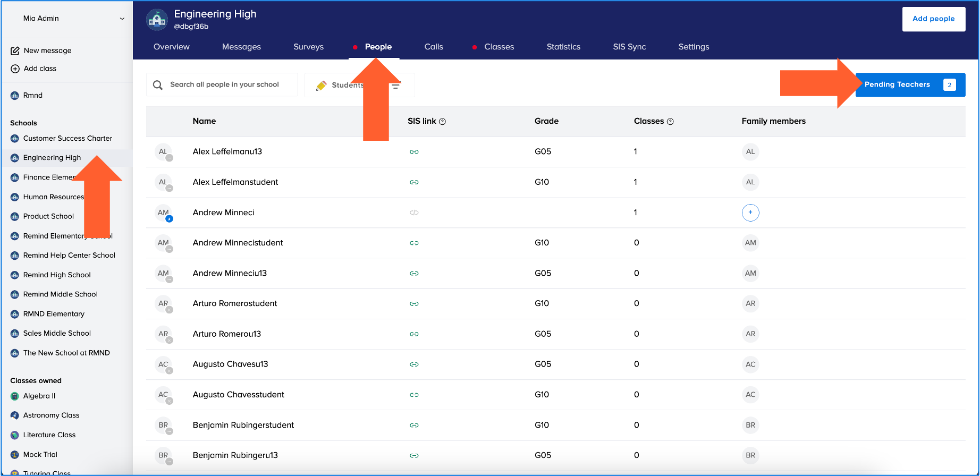Open AL family member avatar for Alex Leffelmanstudent
Image resolution: width=980 pixels, height=476 pixels.
(x=750, y=182)
